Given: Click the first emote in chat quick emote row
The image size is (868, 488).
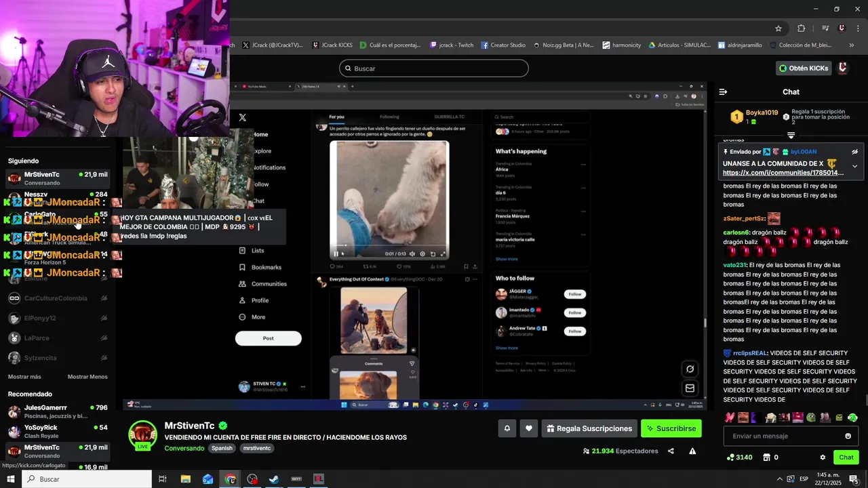Looking at the screenshot, I should coord(730,418).
